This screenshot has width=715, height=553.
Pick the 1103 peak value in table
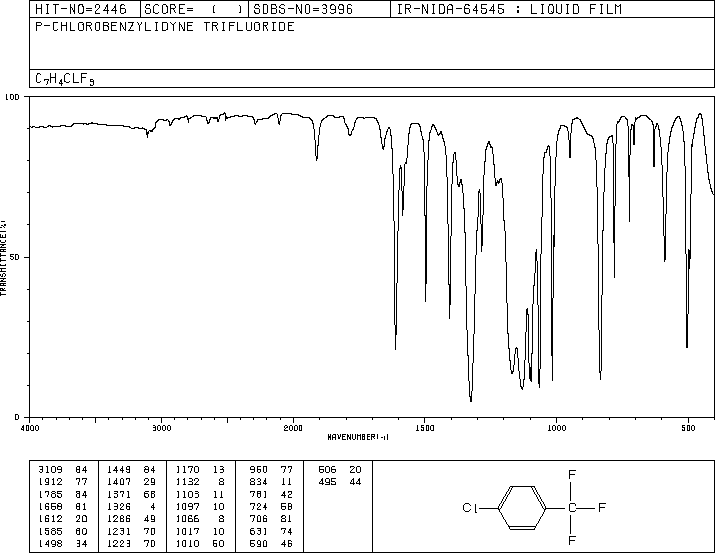point(187,494)
